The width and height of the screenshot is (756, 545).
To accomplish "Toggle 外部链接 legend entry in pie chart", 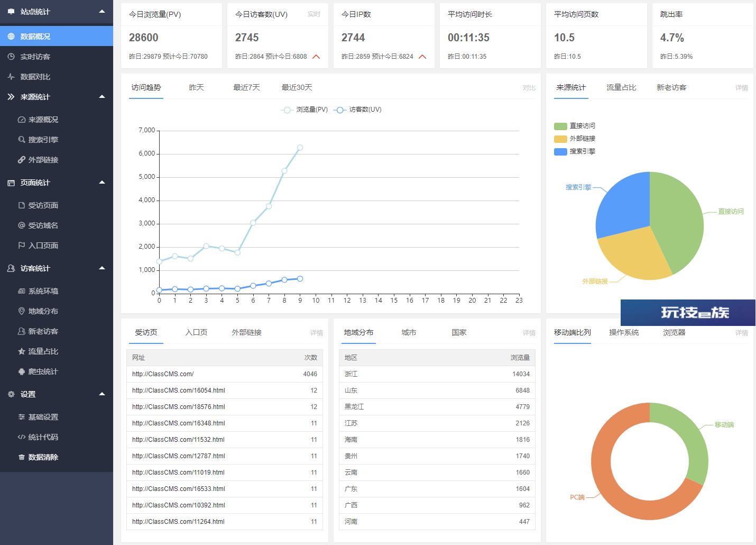I will coord(575,139).
